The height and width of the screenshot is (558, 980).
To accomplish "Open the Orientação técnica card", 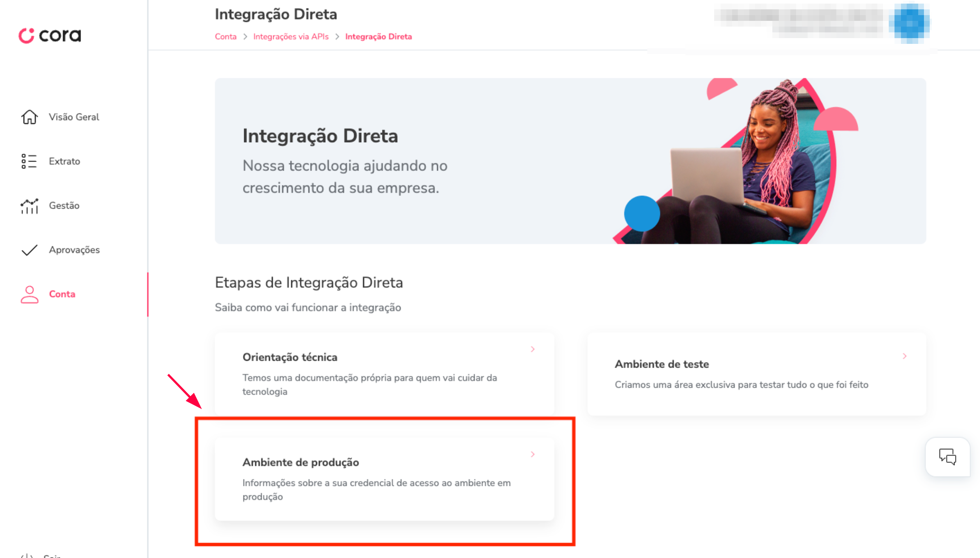I will point(384,374).
